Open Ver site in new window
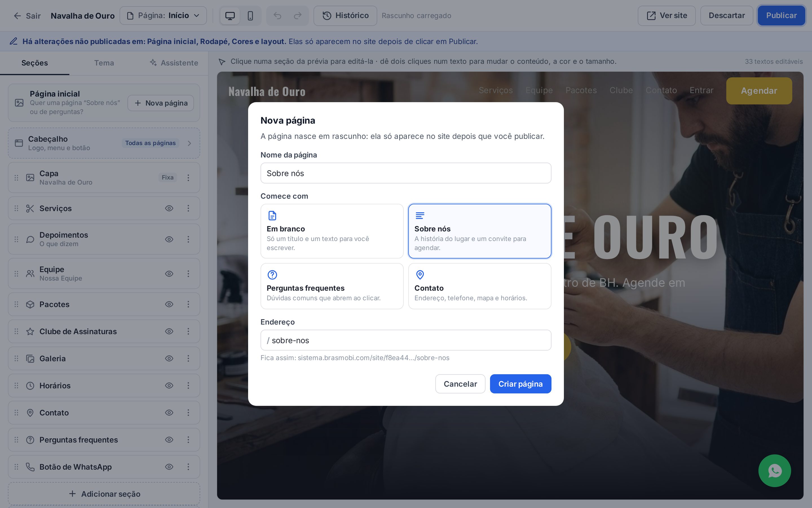This screenshot has height=508, width=812. pyautogui.click(x=667, y=16)
